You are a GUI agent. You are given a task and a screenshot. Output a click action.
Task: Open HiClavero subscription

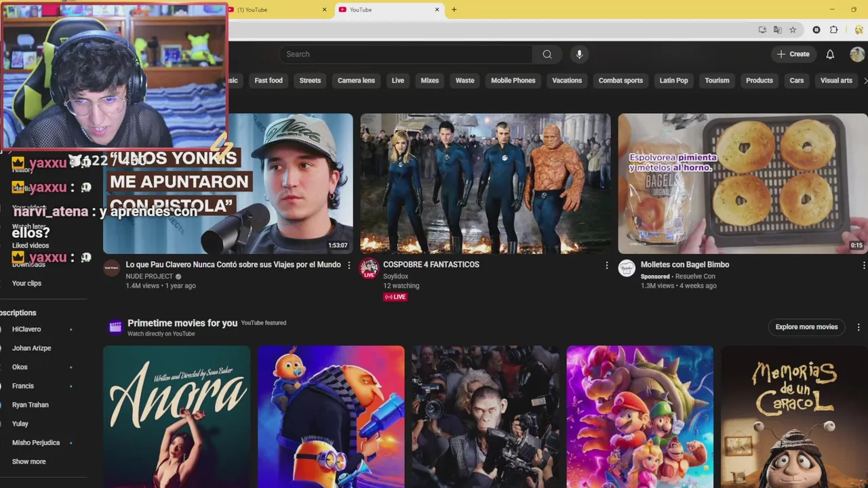click(x=26, y=329)
